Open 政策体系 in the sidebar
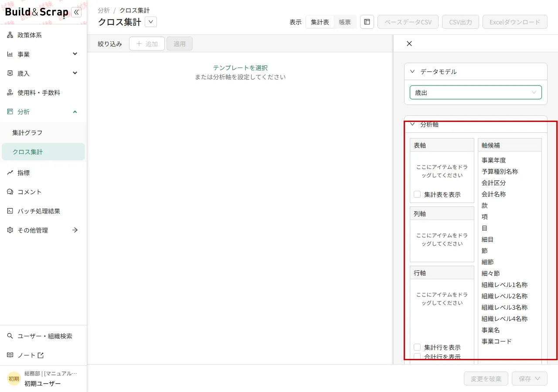Viewport: 558px width, 392px height. (x=43, y=35)
